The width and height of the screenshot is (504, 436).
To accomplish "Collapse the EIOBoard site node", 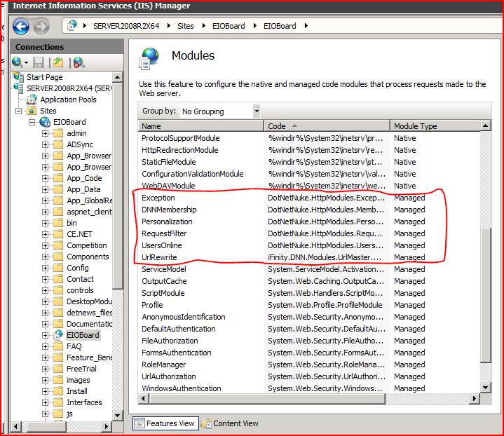I will (x=32, y=122).
